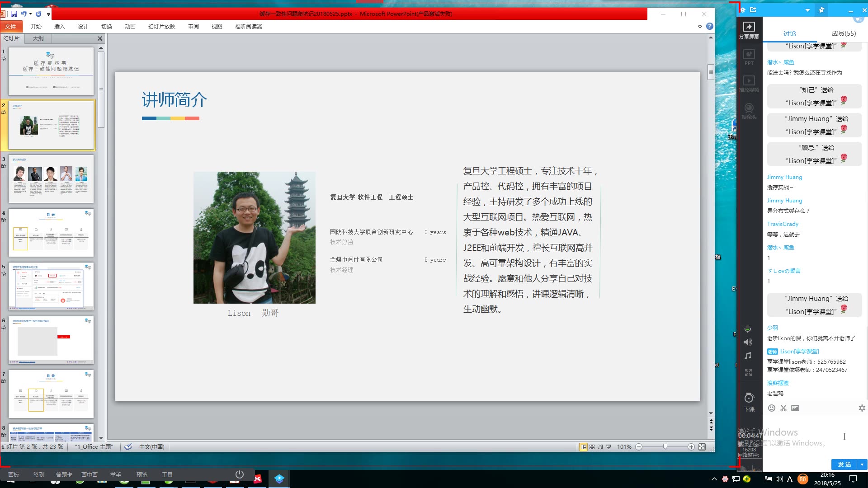Click the spell check icon in status bar
Image resolution: width=868 pixels, height=488 pixels.
pyautogui.click(x=128, y=446)
